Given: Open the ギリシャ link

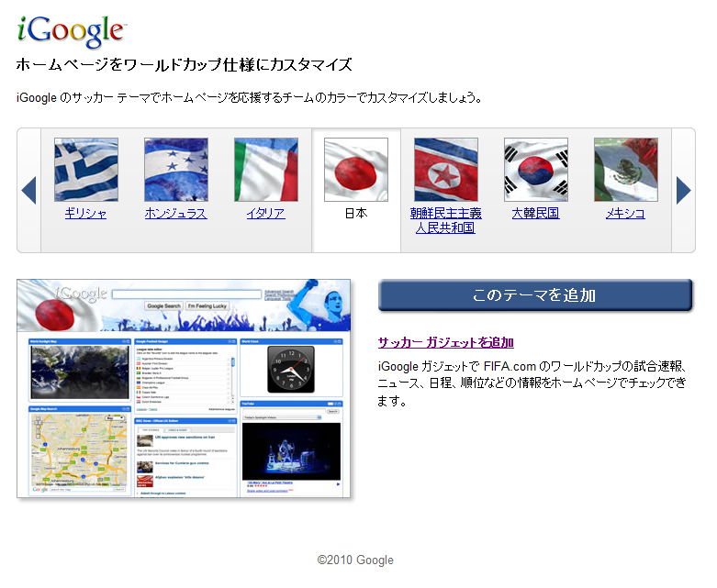Looking at the screenshot, I should coord(85,214).
